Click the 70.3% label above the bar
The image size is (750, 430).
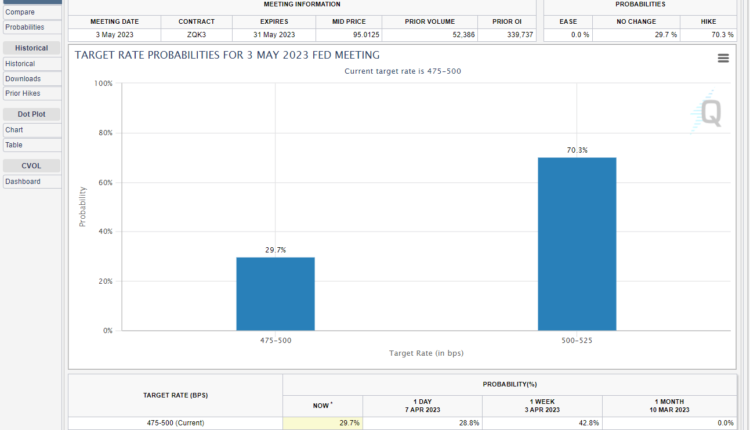coord(576,150)
